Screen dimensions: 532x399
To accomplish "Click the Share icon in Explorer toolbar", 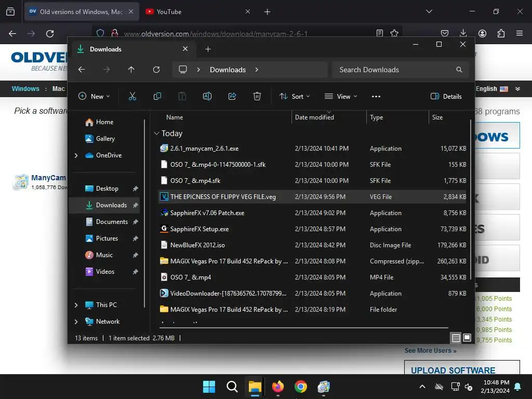I will 232,96.
